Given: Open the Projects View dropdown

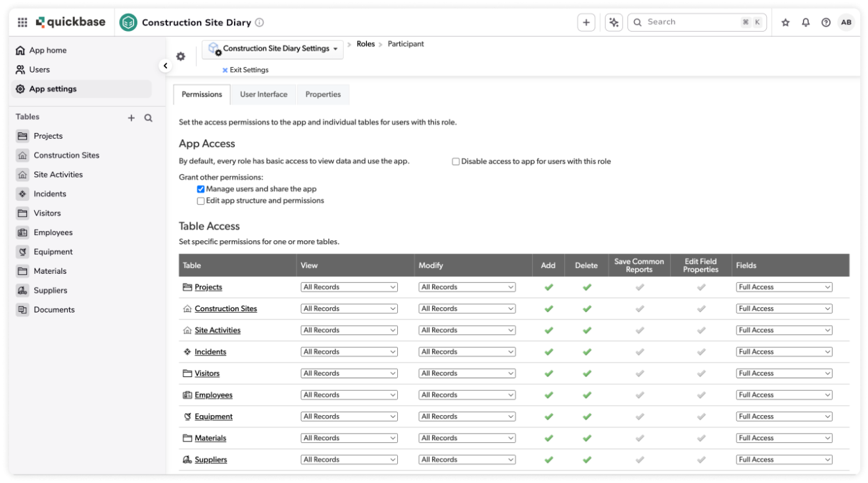Looking at the screenshot, I should point(349,286).
